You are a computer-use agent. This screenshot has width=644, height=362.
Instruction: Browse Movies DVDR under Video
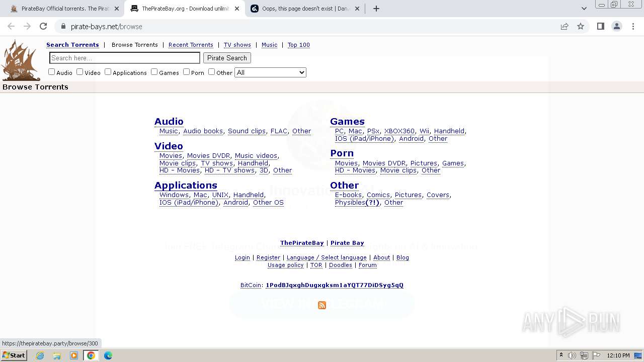[208, 155]
